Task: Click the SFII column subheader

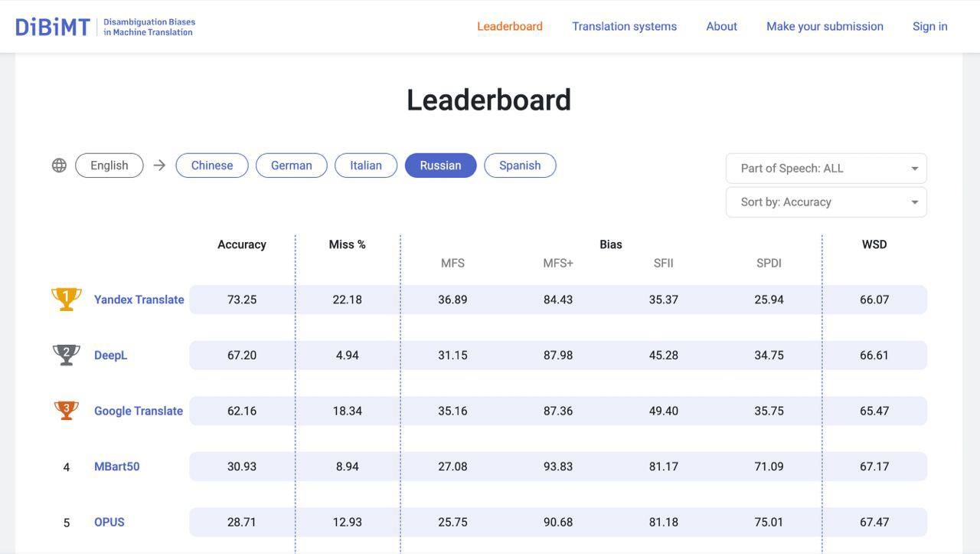Action: [664, 263]
